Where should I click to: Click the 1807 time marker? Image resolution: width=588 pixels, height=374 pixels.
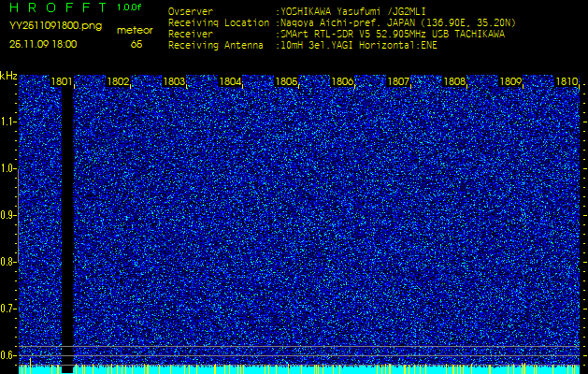[398, 82]
